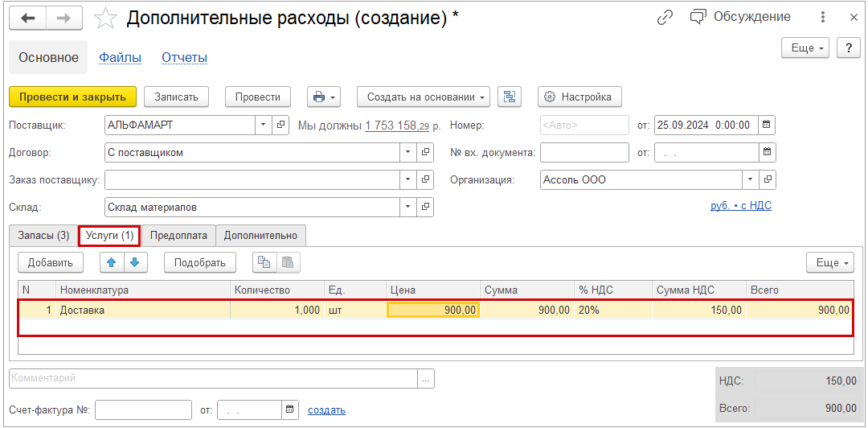Add document to favorites with star icon
The width and height of the screenshot is (868, 428).
click(105, 19)
